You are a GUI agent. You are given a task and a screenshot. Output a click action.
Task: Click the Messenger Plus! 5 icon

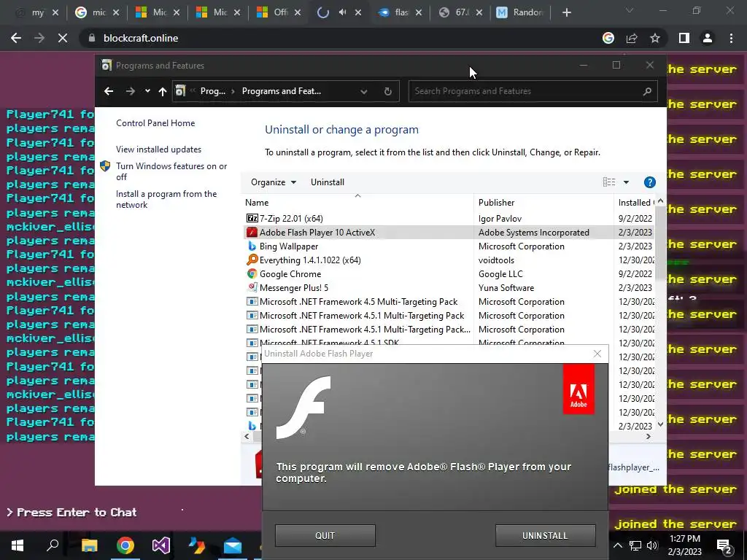click(x=252, y=287)
